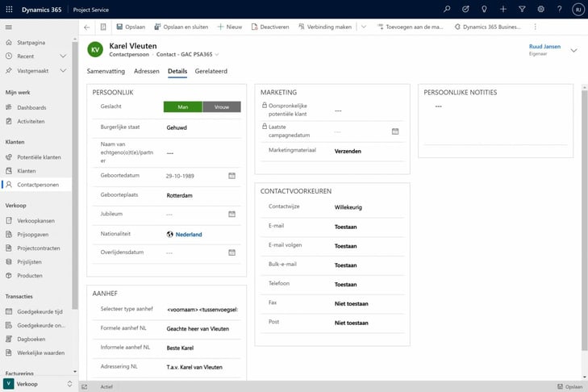Open calendar for Geboortedatum

pyautogui.click(x=231, y=176)
